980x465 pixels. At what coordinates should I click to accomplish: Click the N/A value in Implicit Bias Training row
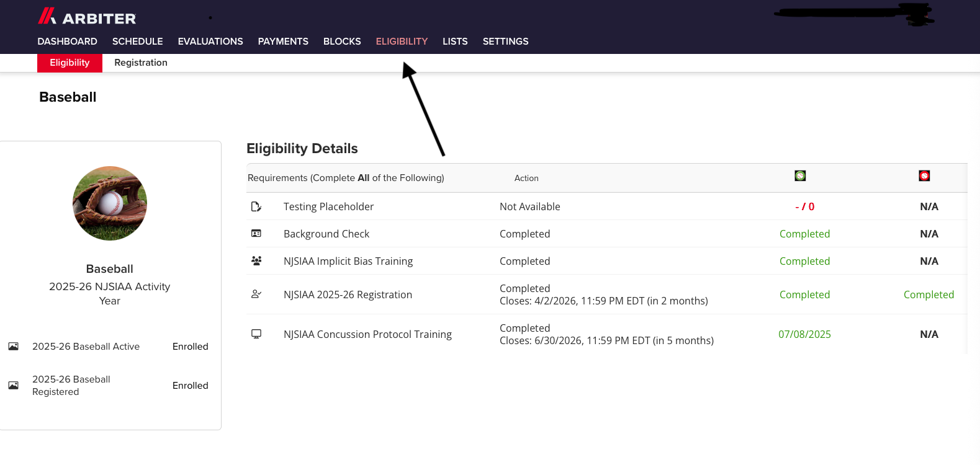tap(928, 261)
